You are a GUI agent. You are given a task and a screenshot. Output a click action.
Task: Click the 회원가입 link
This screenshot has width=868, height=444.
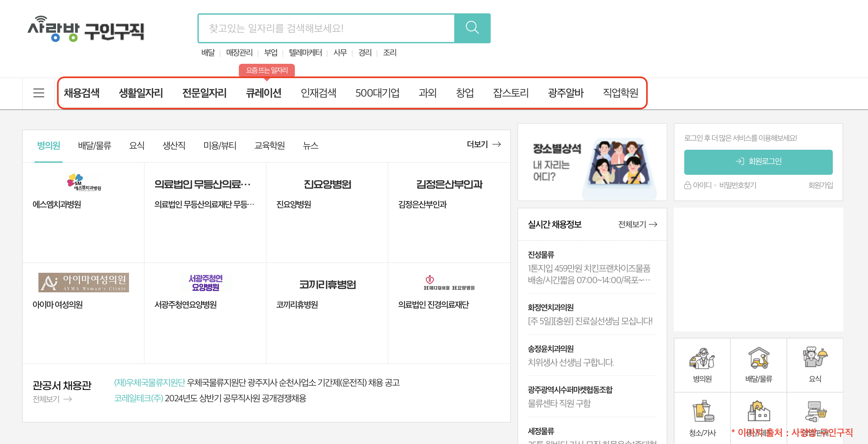(820, 185)
